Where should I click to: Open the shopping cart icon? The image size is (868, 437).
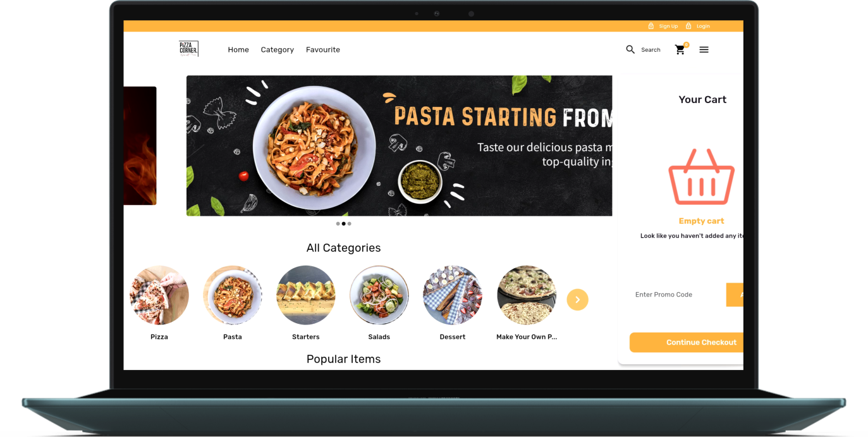[680, 49]
